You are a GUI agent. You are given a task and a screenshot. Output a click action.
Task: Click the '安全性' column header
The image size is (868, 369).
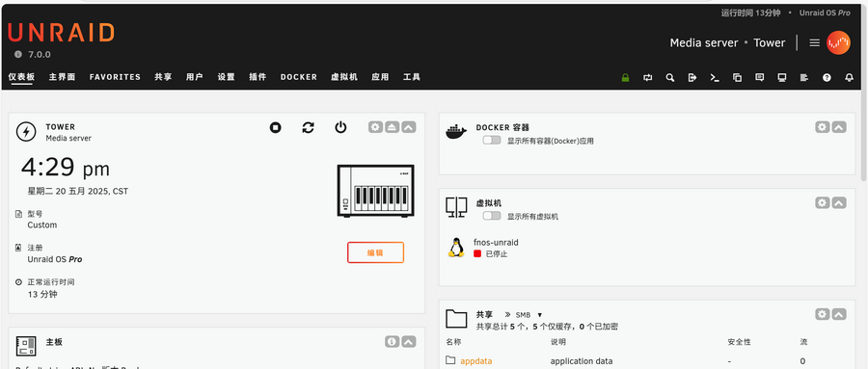click(739, 342)
